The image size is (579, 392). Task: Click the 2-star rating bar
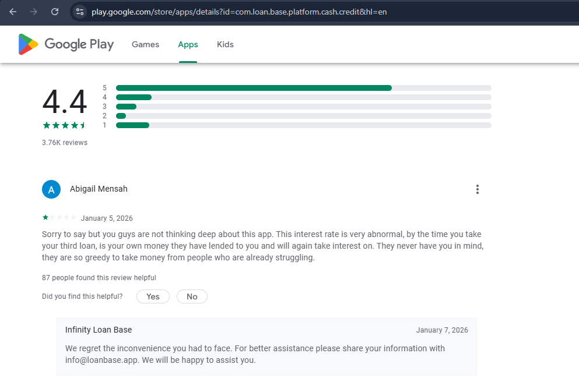tap(304, 116)
